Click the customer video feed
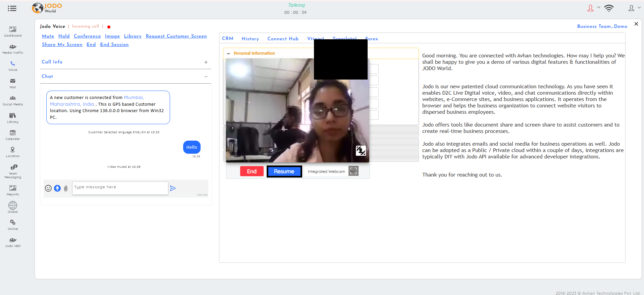Image resolution: width=644 pixels, height=295 pixels. 298,110
